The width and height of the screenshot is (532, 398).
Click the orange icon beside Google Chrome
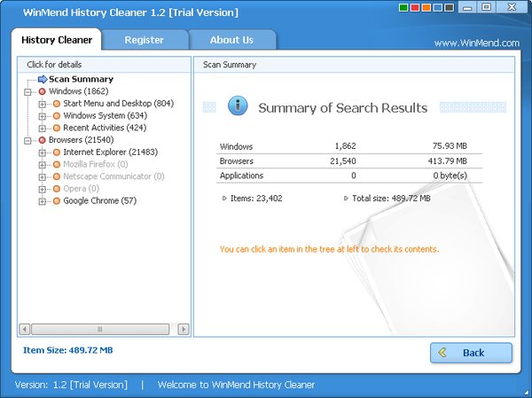[x=57, y=201]
